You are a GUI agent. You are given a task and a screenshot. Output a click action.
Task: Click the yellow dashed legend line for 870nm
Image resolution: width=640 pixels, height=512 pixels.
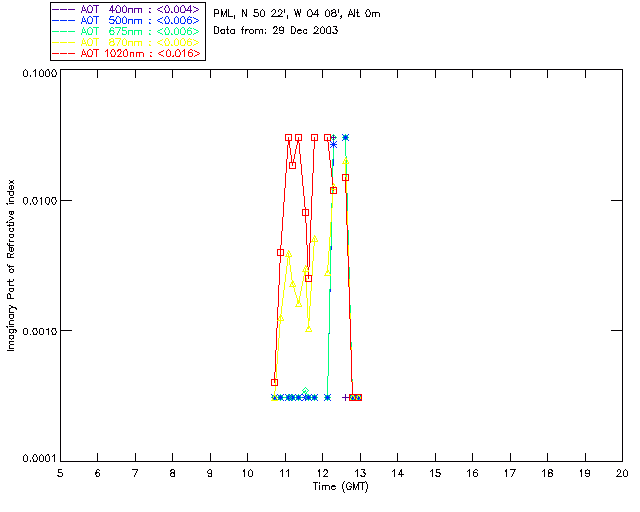(x=64, y=42)
